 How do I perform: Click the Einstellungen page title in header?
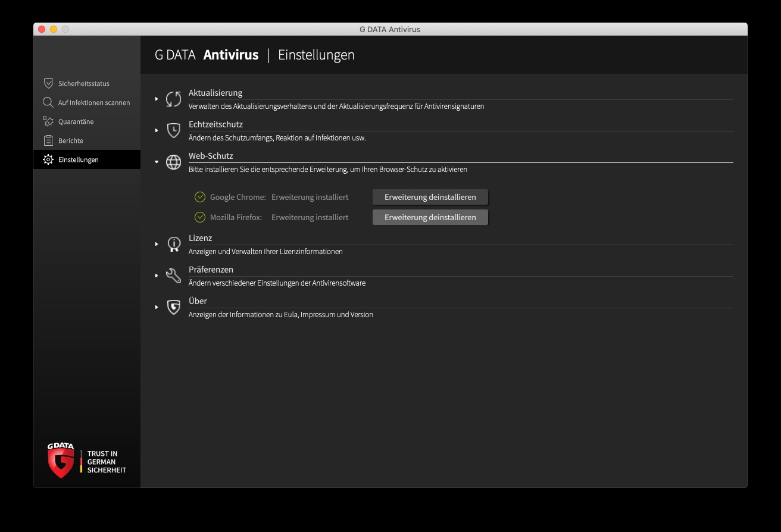pos(316,55)
